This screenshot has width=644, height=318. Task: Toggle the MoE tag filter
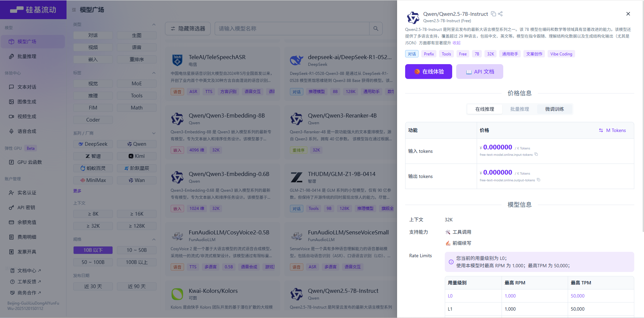click(137, 84)
